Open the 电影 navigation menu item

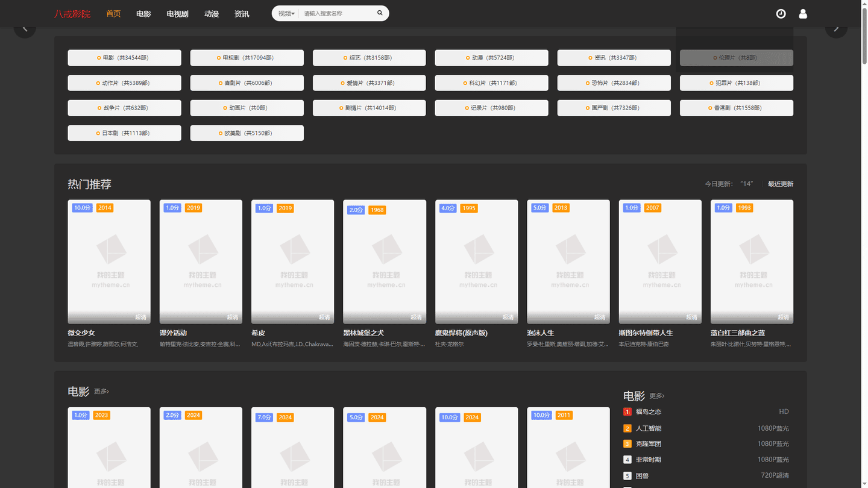(143, 13)
